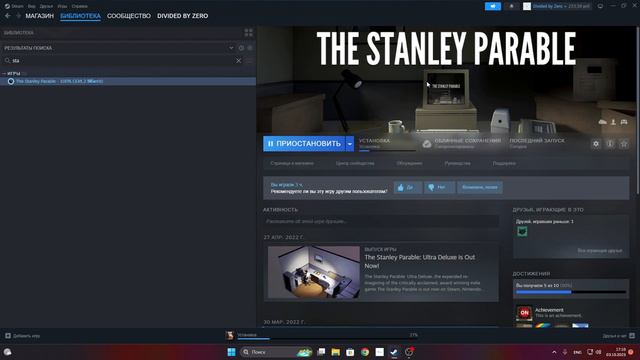Image resolution: width=640 pixels, height=360 pixels.
Task: Open 'The Stanley Parable: Ultra Deluxe is Out Now!' headline
Action: pyautogui.click(x=420, y=261)
